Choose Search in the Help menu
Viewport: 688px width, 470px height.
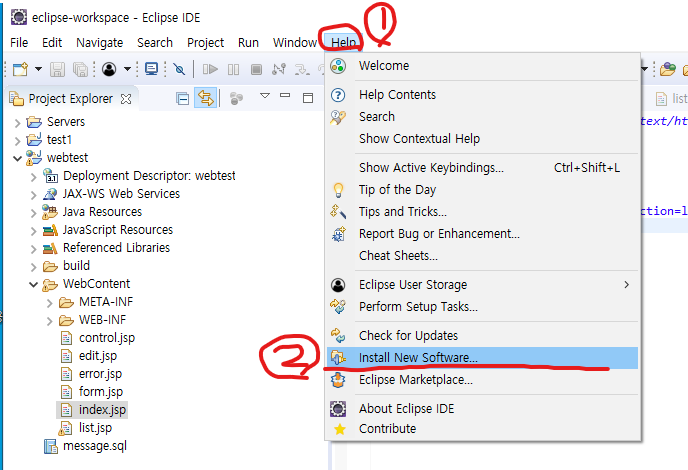point(482,117)
